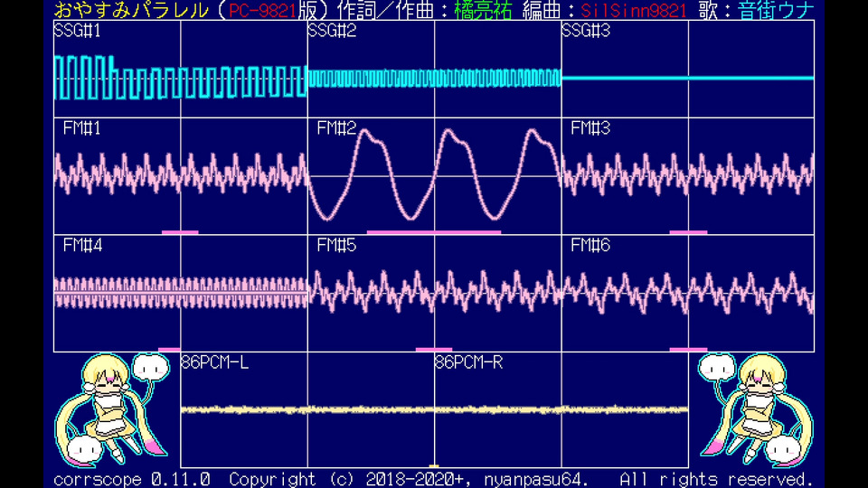Click the pink level bar under FM#2
This screenshot has height=488, width=868.
click(434, 232)
